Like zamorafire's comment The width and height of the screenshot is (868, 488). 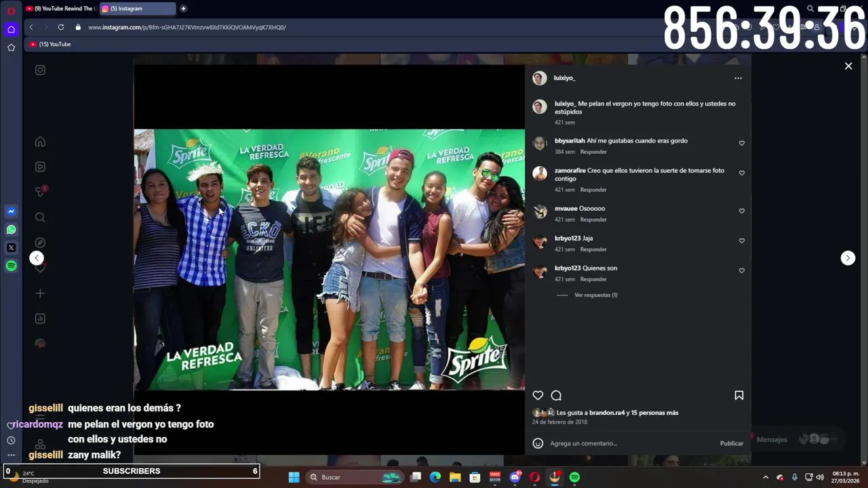pos(741,173)
